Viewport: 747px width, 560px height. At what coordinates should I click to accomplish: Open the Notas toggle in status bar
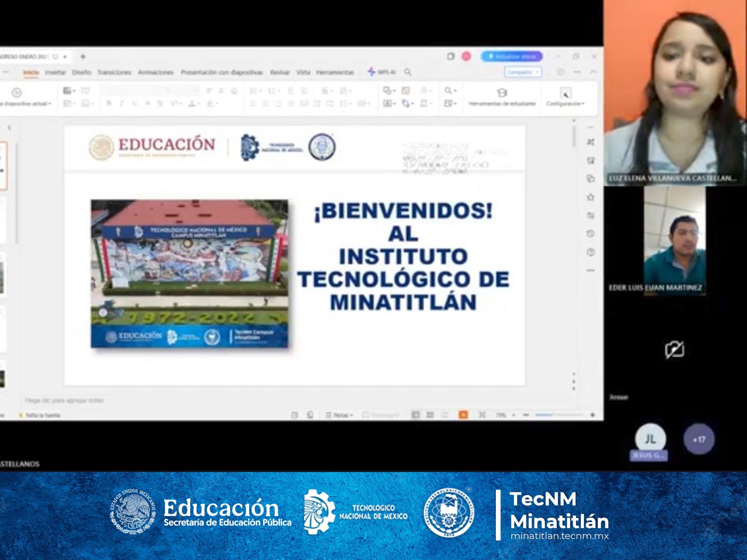click(x=339, y=415)
